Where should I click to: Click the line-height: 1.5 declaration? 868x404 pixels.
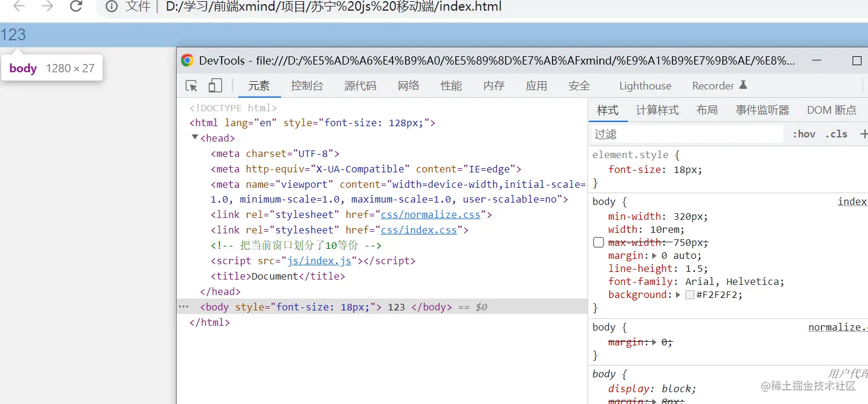click(658, 268)
